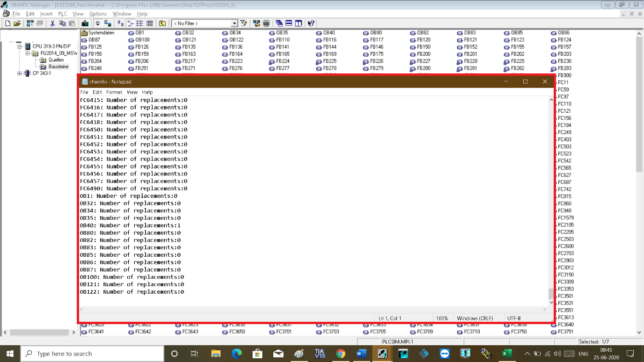This screenshot has height=362, width=644.
Task: Open SIMATIC Manager Options menu
Action: click(98, 14)
